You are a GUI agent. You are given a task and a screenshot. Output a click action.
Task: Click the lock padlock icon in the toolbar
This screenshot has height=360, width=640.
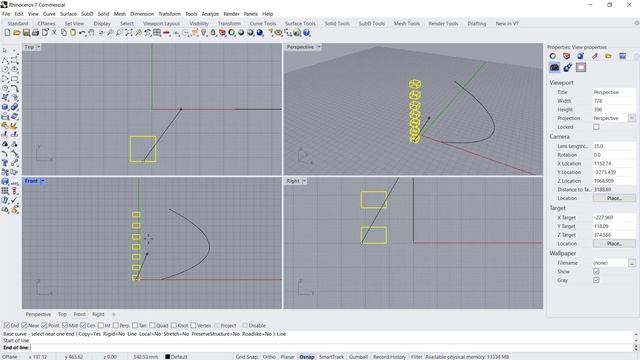pyautogui.click(x=213, y=33)
